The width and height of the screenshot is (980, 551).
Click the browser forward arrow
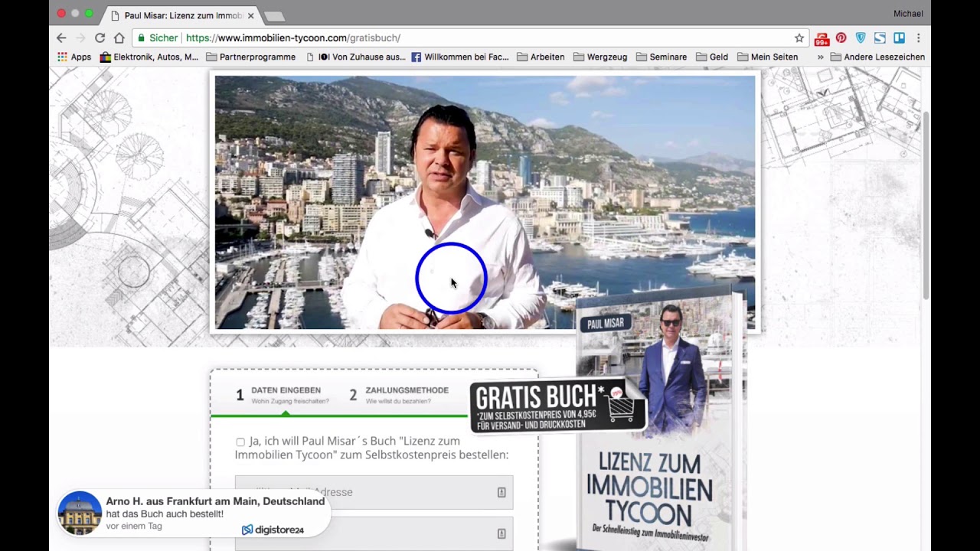click(80, 37)
